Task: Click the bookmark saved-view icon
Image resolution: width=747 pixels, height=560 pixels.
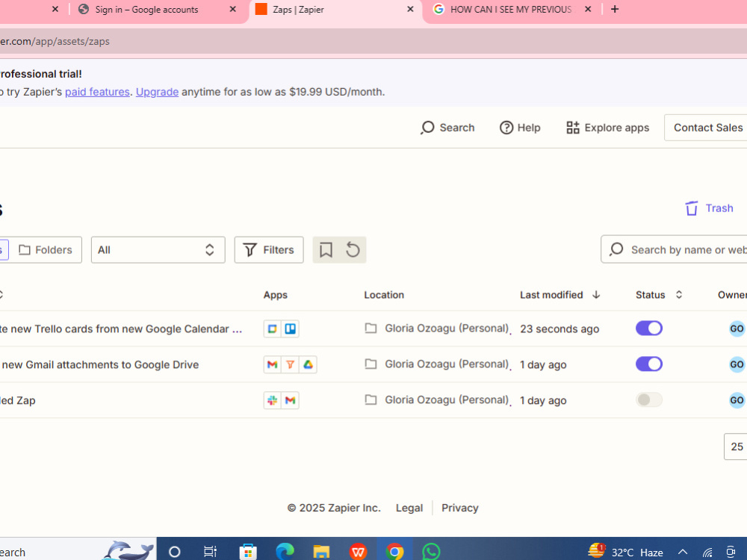Action: click(326, 249)
